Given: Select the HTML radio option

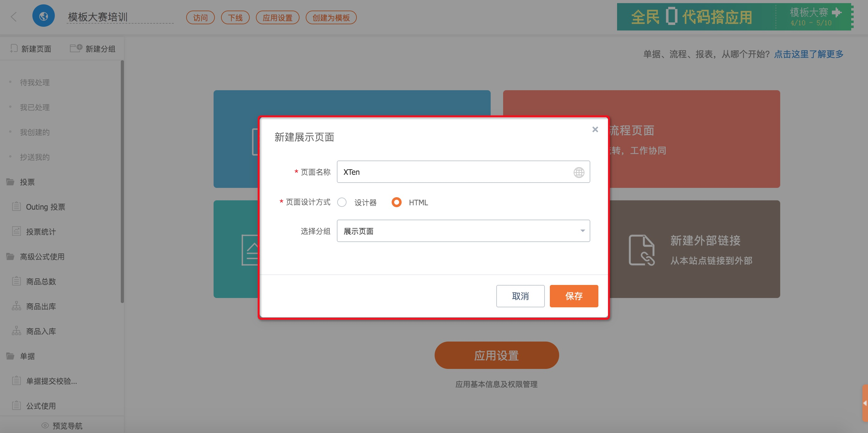Looking at the screenshot, I should pos(396,203).
